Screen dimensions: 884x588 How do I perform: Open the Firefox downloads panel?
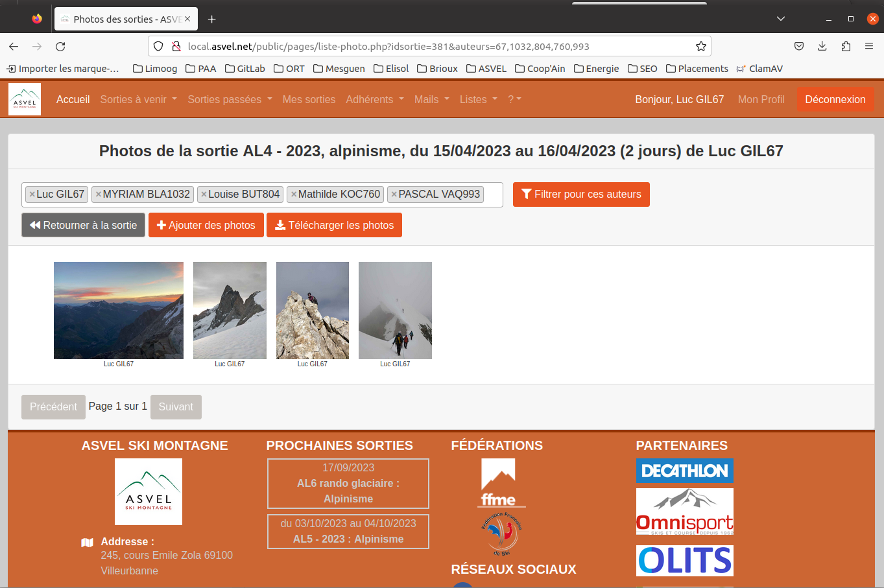click(822, 46)
